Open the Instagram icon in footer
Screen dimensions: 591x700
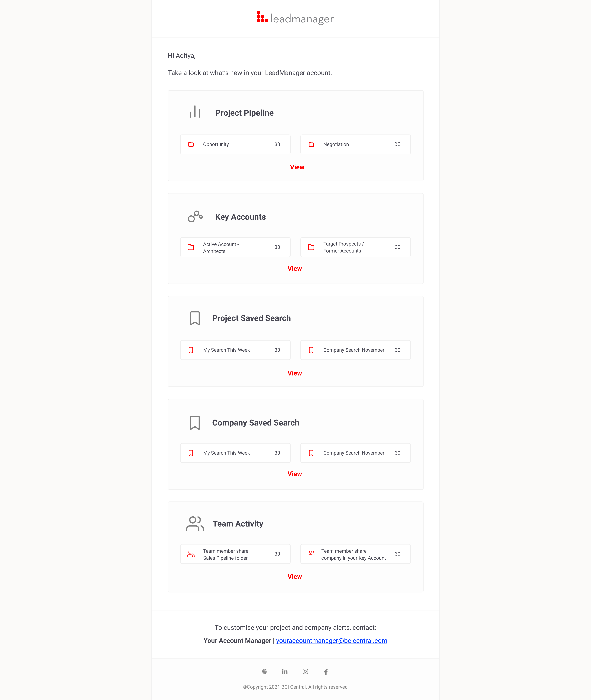[305, 672]
